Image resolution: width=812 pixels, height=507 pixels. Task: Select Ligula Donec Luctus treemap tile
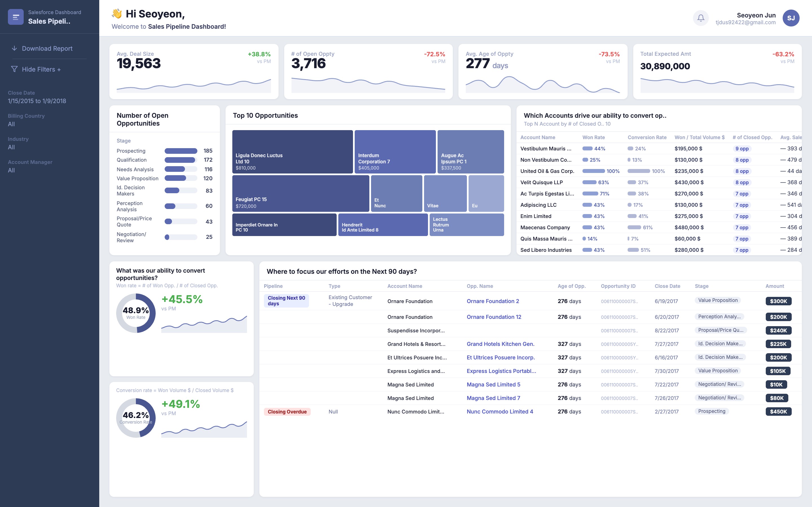pos(292,152)
